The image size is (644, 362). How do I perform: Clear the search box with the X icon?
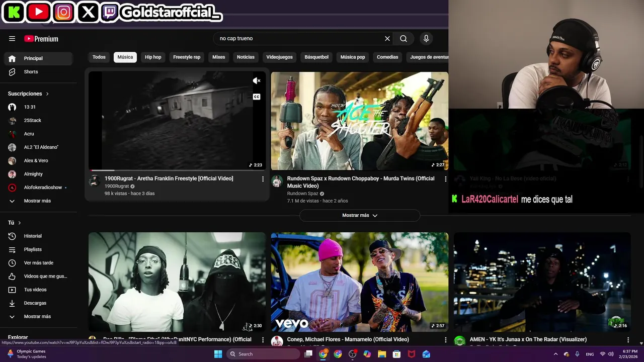(x=387, y=38)
